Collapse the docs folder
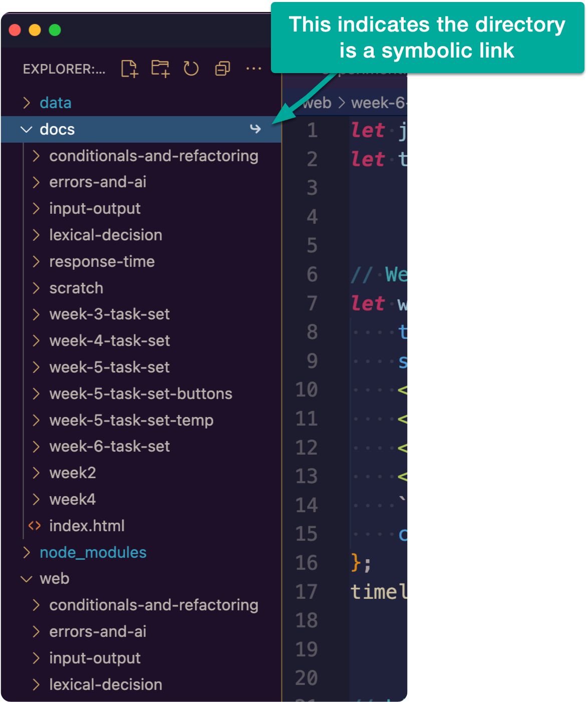588x702 pixels. click(x=26, y=130)
